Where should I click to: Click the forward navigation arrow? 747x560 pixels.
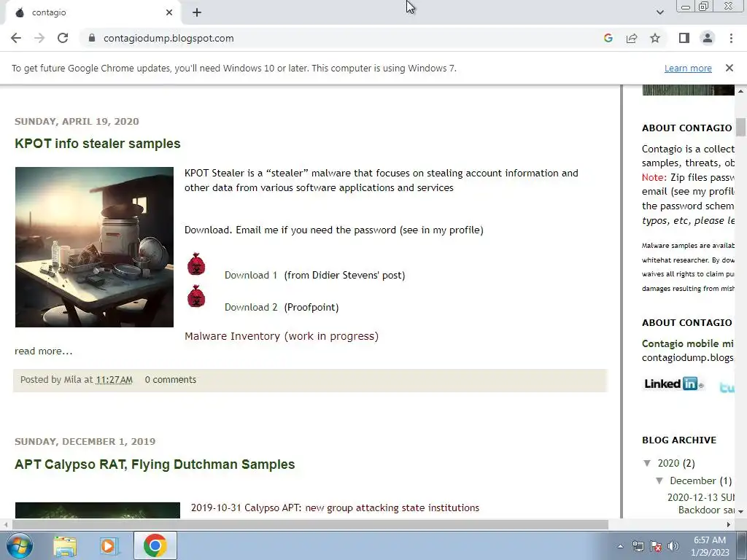39,38
